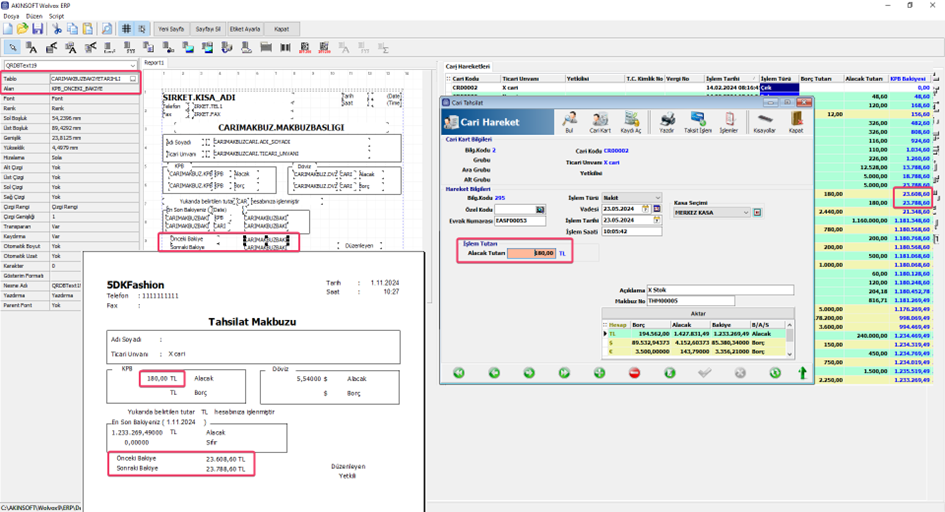This screenshot has height=512, width=945.
Task: Go to the first record
Action: click(459, 373)
